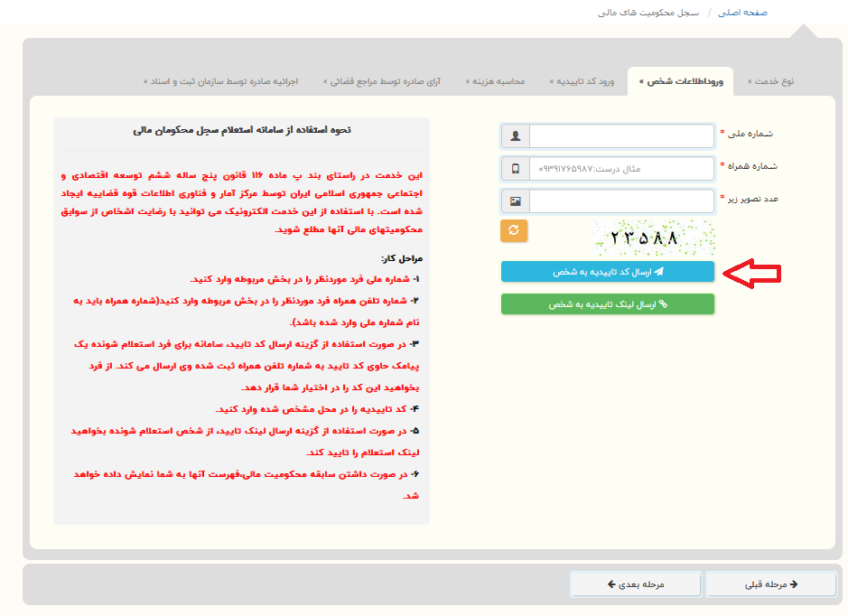Viewport: 848px width, 616px height.
Task: Select the ورود اطلاعات شخص tab
Action: [681, 81]
